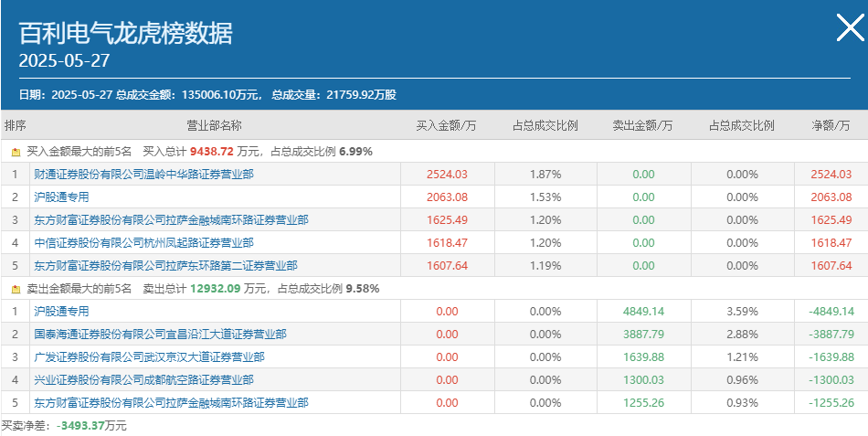Click the 总成交金额 135006.10万元 text
This screenshot has height=436, width=868.
tap(189, 95)
